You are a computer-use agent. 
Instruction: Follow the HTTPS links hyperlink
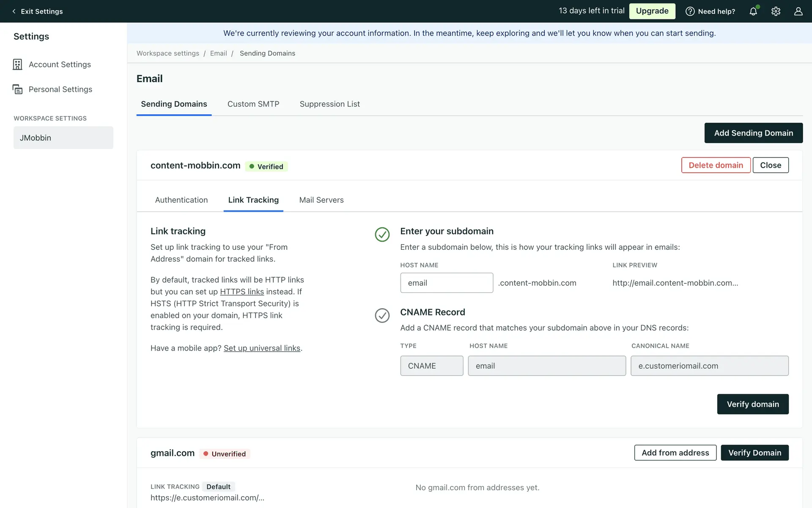242,292
